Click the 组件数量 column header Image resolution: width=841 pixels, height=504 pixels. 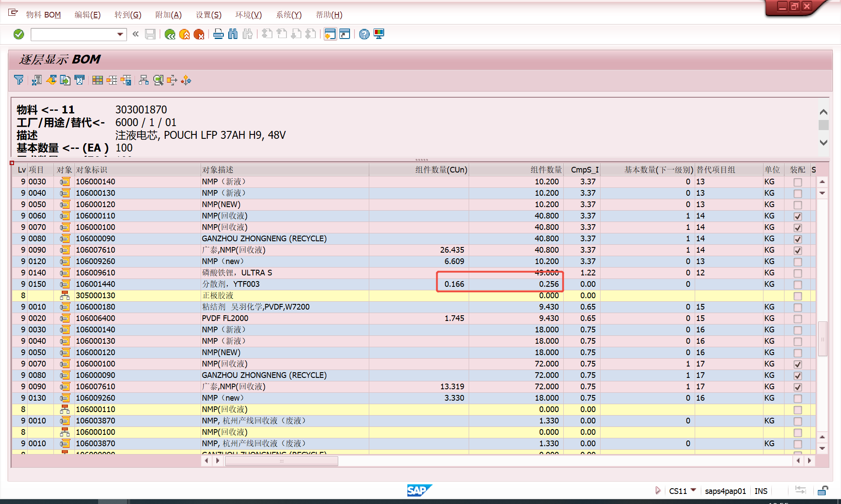tap(546, 170)
